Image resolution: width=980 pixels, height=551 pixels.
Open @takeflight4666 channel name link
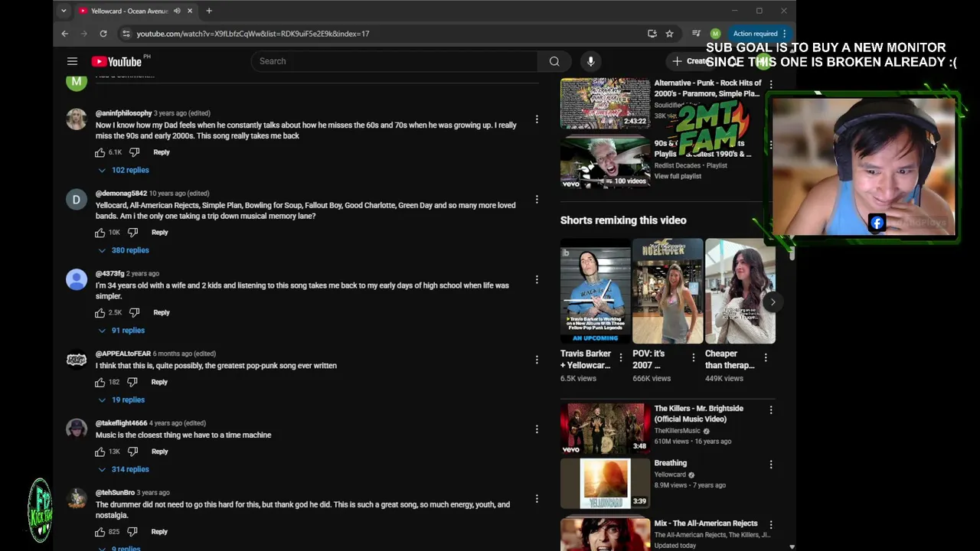point(121,423)
